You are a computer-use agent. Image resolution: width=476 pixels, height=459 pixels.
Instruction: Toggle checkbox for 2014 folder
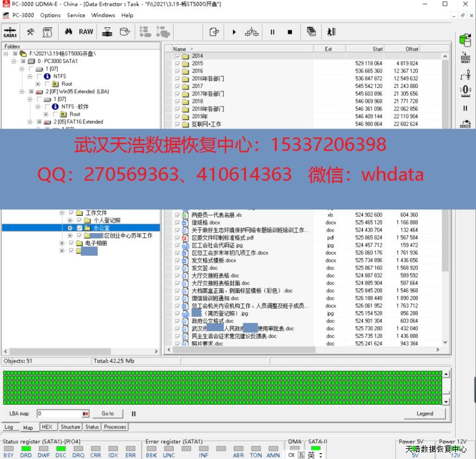(x=177, y=56)
